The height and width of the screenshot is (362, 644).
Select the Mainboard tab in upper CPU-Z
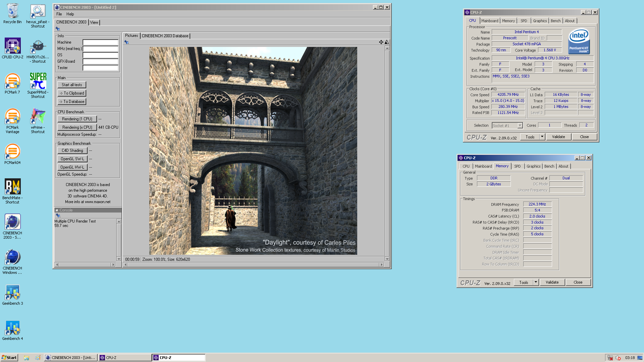(x=490, y=21)
